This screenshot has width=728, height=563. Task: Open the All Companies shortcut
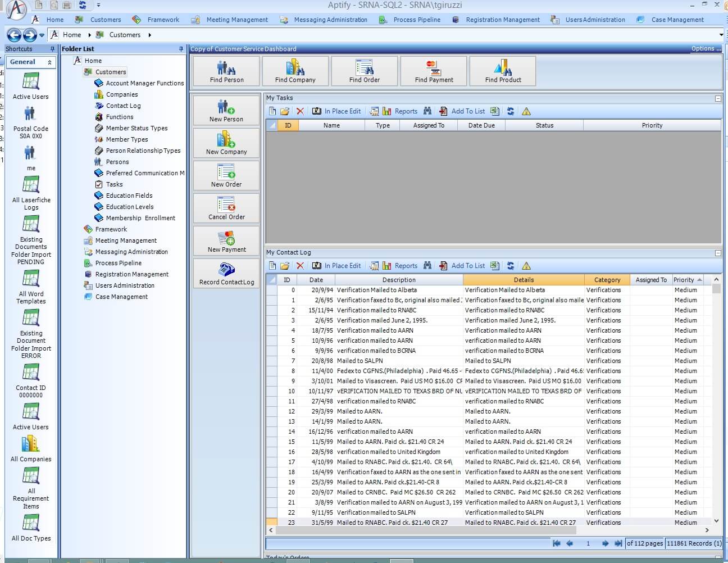pos(31,449)
